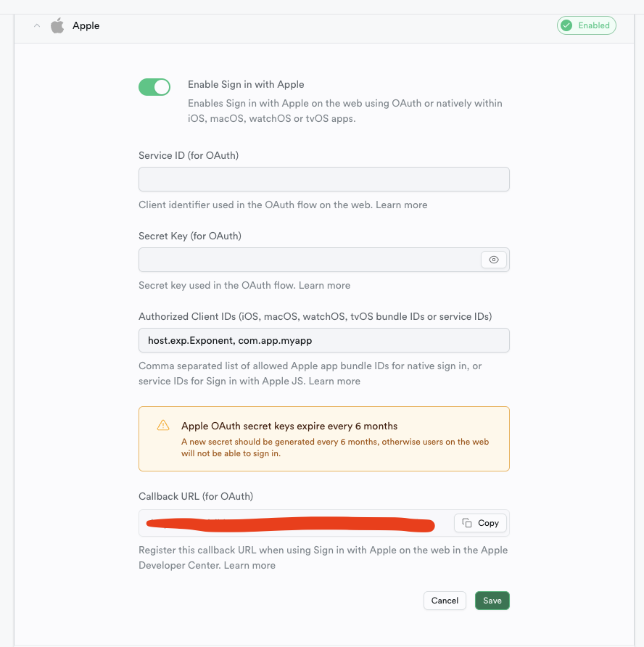Open Learn more under Service ID description

point(401,205)
